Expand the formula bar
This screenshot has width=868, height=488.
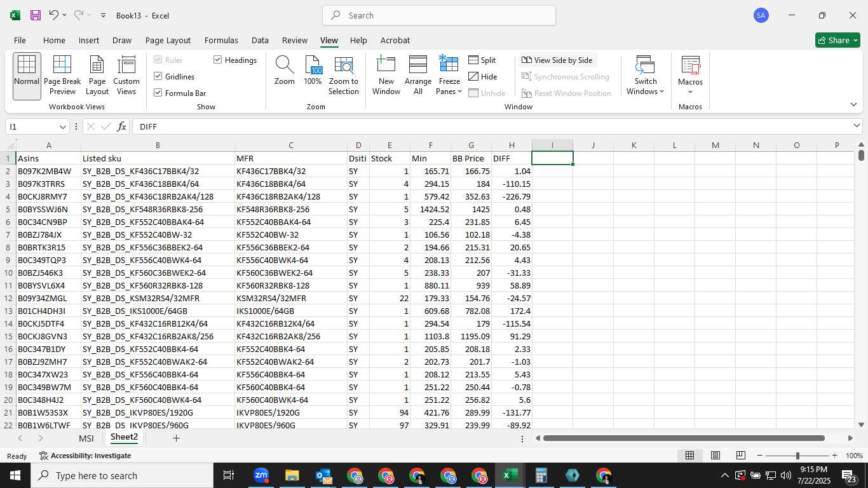[x=857, y=126]
